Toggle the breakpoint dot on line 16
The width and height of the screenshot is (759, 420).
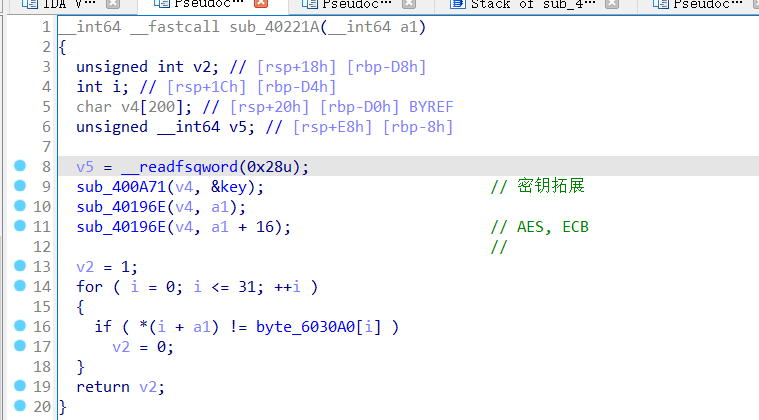point(20,326)
